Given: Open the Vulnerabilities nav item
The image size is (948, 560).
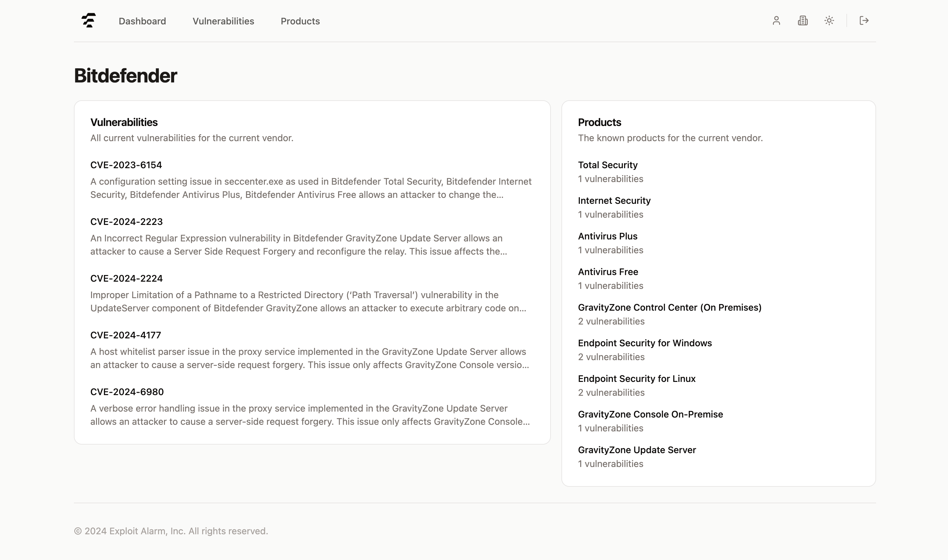Looking at the screenshot, I should tap(223, 21).
